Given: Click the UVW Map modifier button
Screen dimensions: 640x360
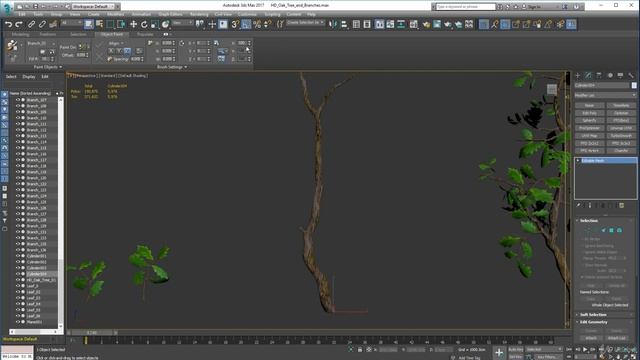Looking at the screenshot, I should click(x=589, y=136).
